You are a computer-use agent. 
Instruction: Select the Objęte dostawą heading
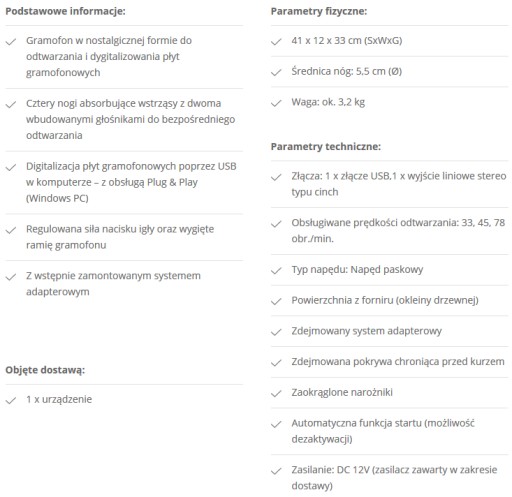[x=45, y=370]
